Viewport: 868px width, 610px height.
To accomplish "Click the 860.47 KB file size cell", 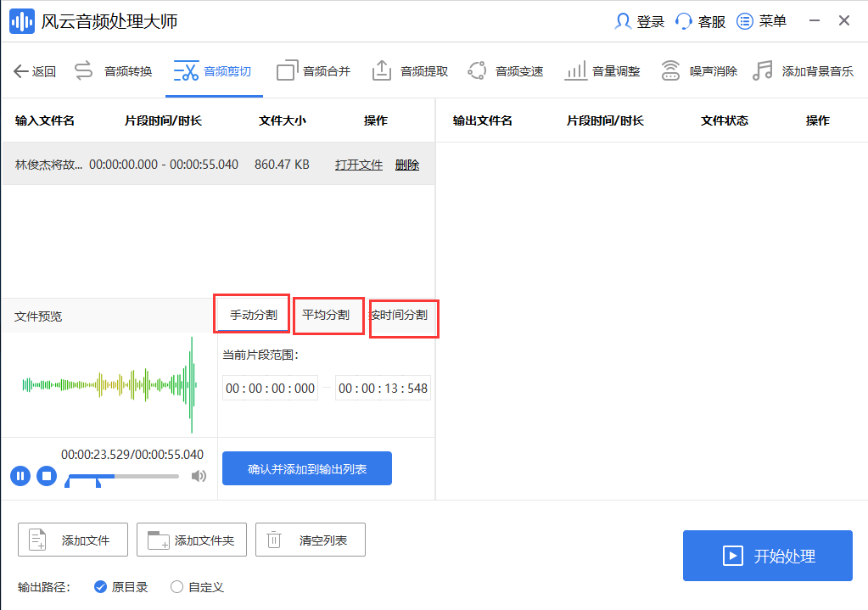I will [x=282, y=165].
